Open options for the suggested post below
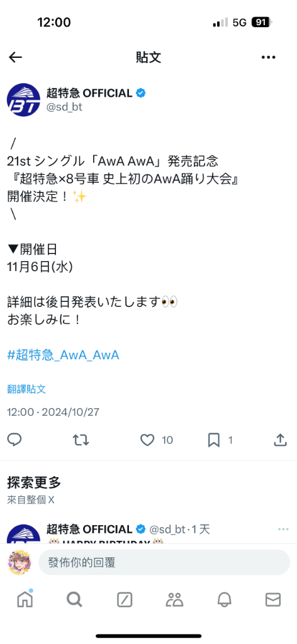 coord(283,529)
